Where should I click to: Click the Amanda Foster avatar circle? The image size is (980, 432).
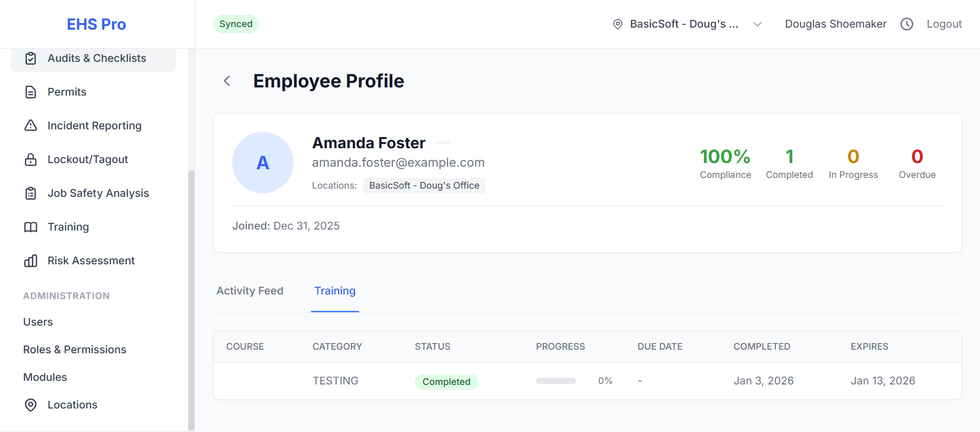pyautogui.click(x=263, y=163)
